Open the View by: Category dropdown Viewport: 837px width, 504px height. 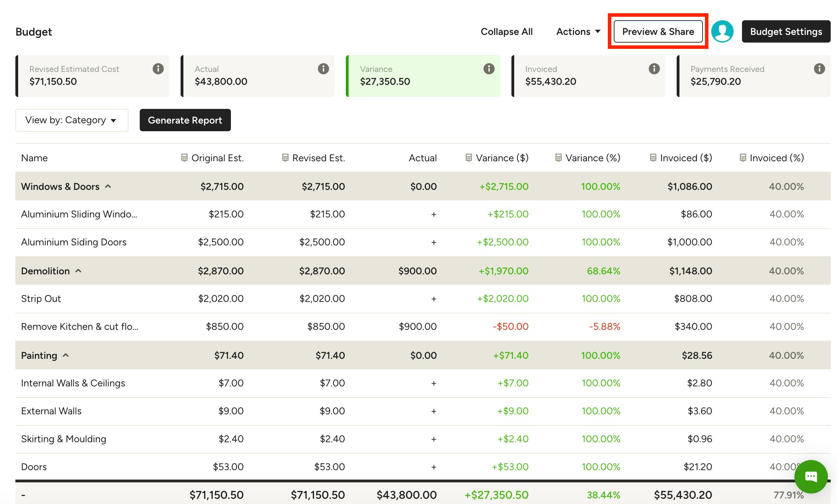pos(72,120)
